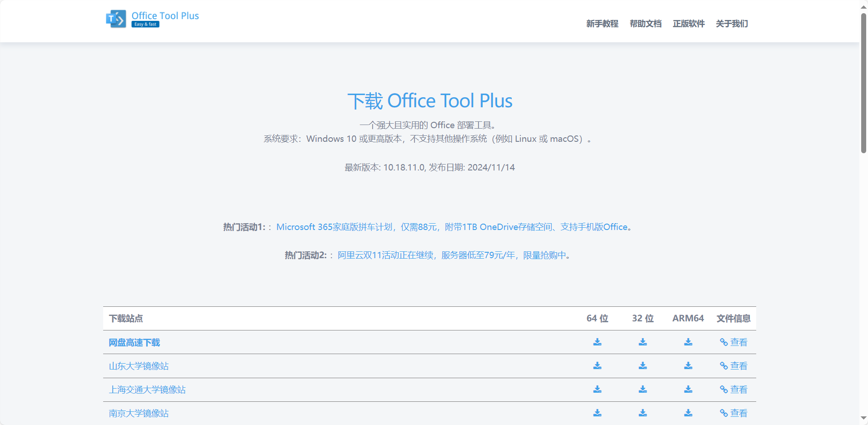Screen dimensions: 868x425
Task: Click the Office Tool Plus logo icon
Action: [116, 19]
